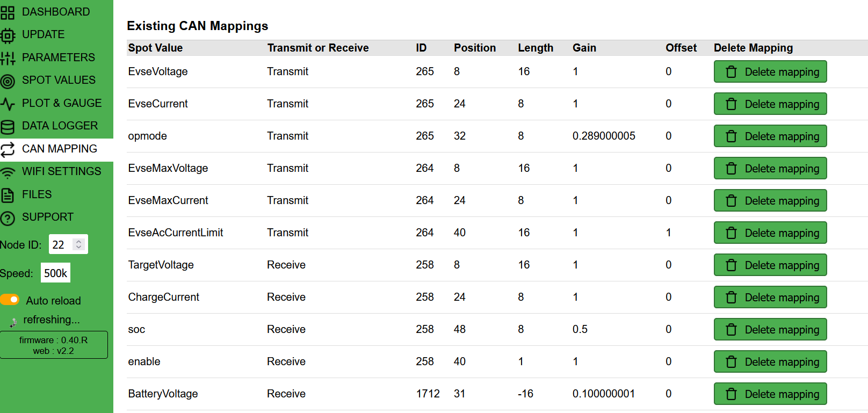This screenshot has width=868, height=413.
Task: Go to the Spot Values page
Action: tap(59, 80)
